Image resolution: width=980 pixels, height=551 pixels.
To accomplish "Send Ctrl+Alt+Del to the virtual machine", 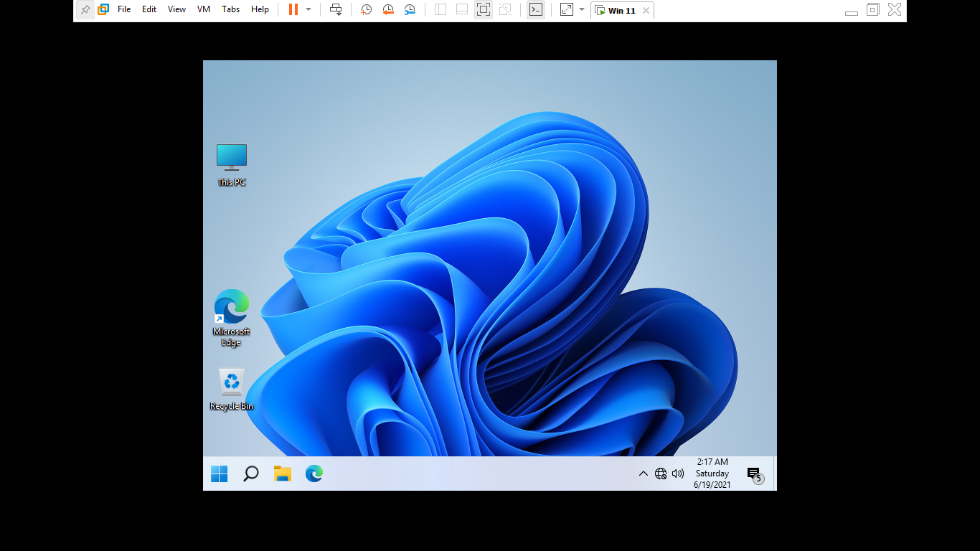I will [336, 10].
